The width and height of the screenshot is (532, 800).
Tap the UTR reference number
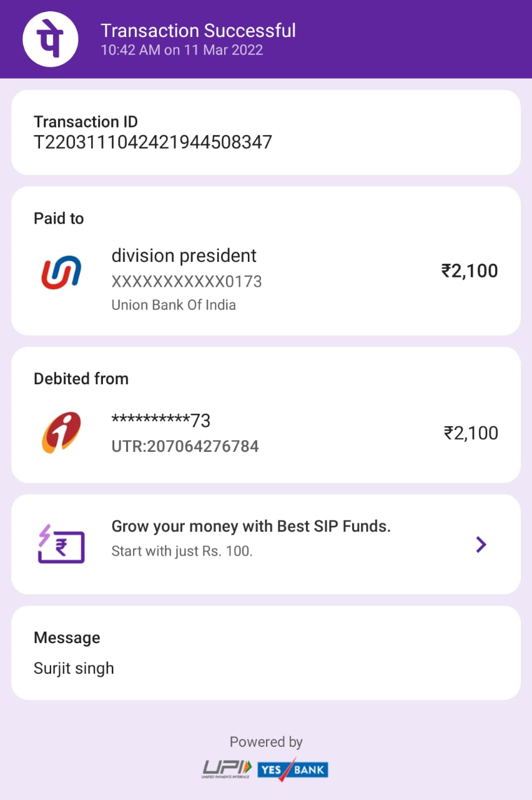coord(185,446)
